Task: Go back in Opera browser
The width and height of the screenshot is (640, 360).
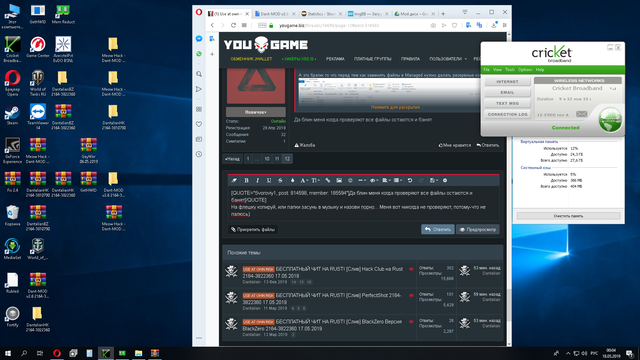Action: [212, 25]
